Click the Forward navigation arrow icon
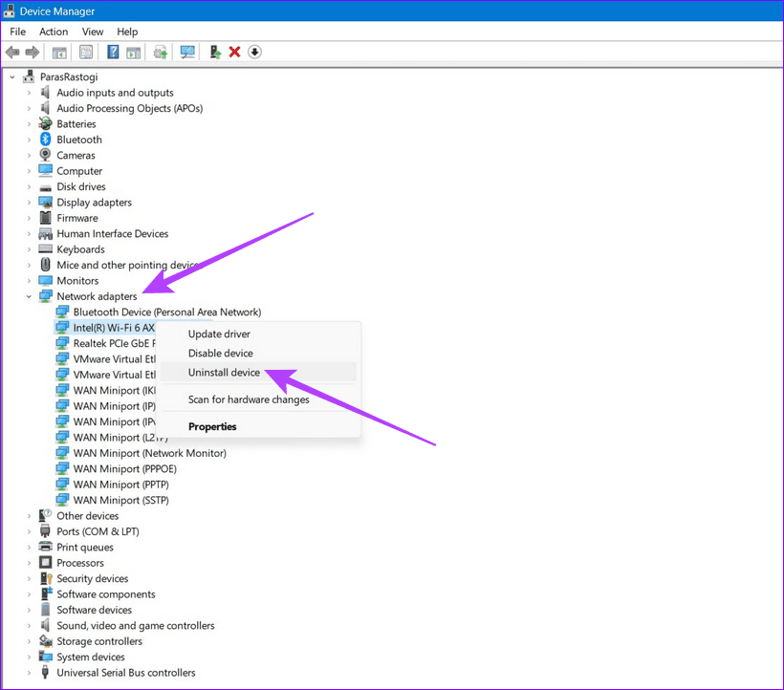 pos(33,52)
